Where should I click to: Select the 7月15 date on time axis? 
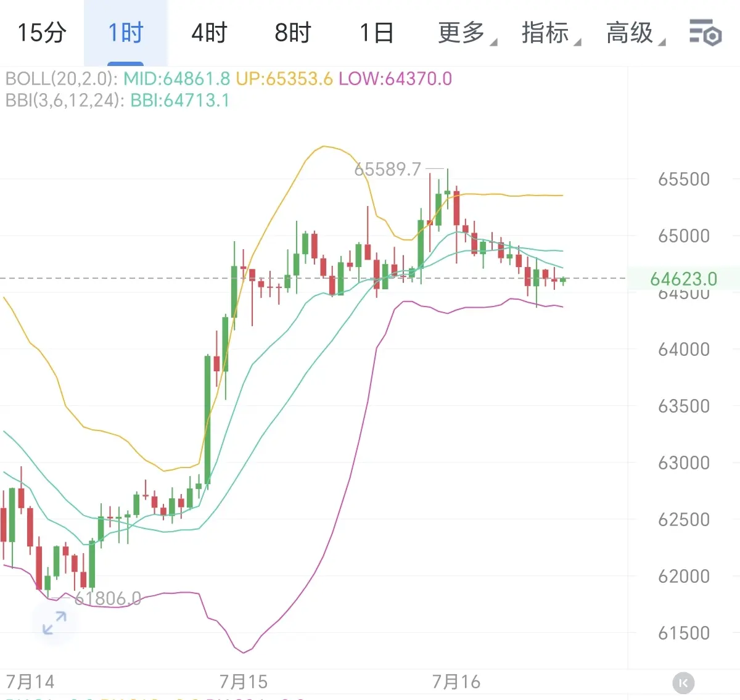(244, 682)
